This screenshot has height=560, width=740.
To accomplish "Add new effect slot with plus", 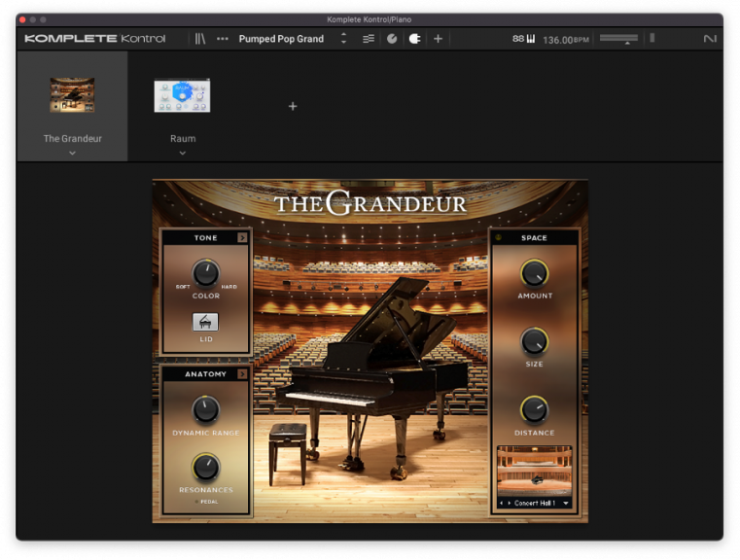I will pos(293,106).
